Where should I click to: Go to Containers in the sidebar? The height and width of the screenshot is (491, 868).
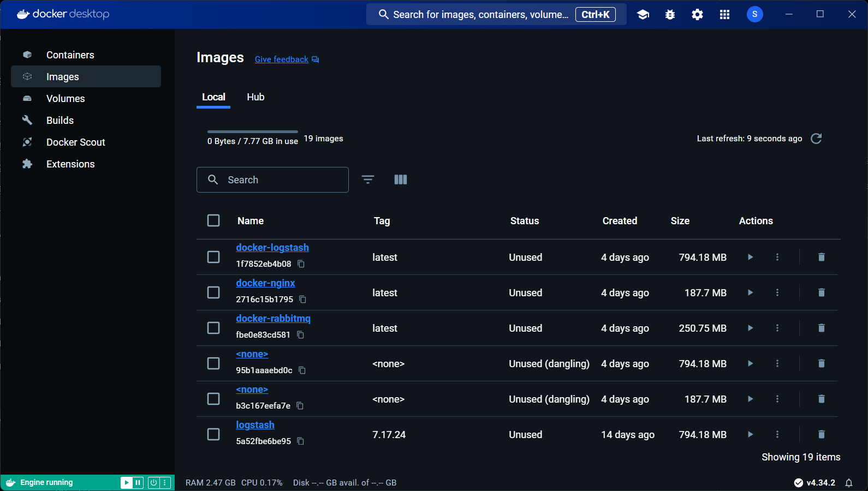point(86,55)
